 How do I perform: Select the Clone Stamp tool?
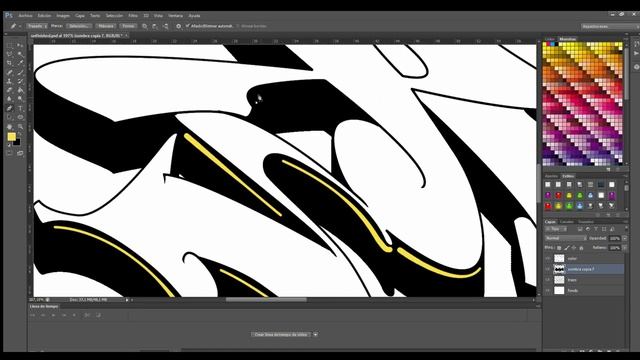click(10, 81)
